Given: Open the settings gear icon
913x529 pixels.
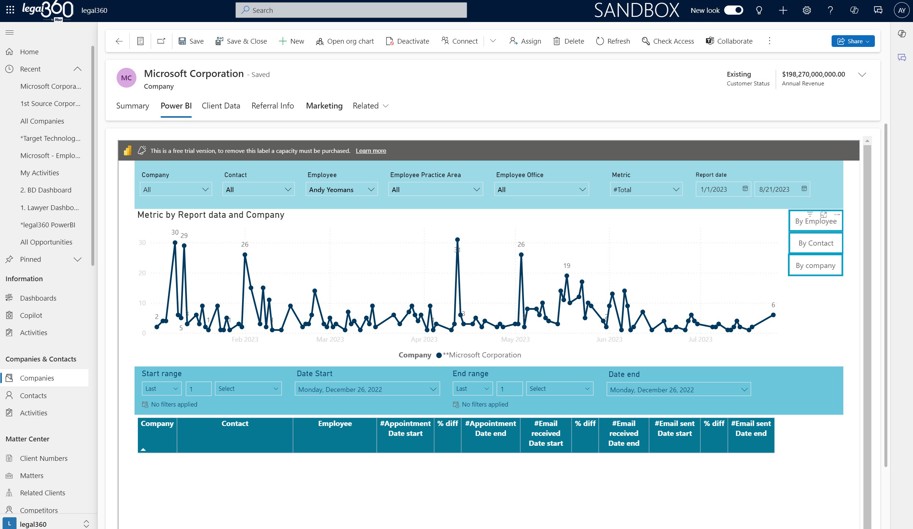Looking at the screenshot, I should pyautogui.click(x=806, y=10).
